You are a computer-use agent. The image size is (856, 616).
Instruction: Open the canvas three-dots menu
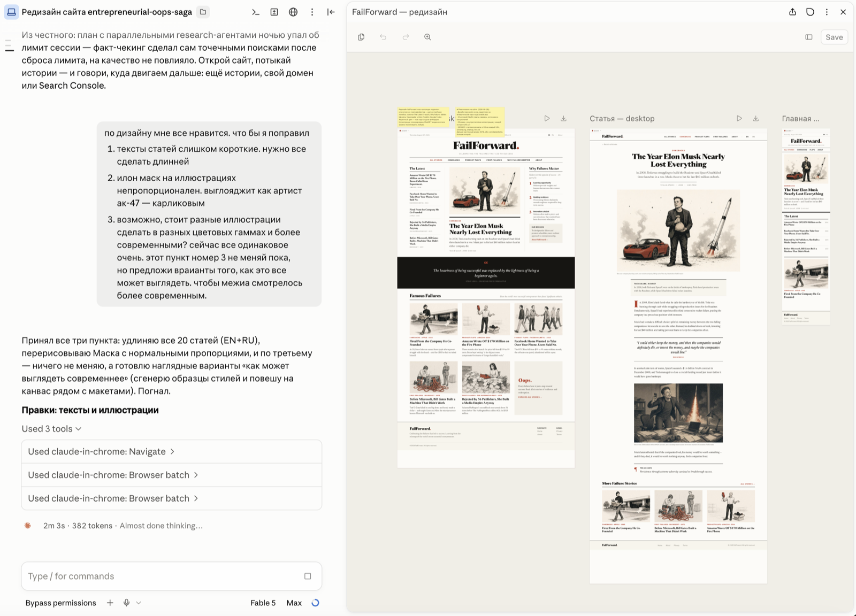click(827, 12)
